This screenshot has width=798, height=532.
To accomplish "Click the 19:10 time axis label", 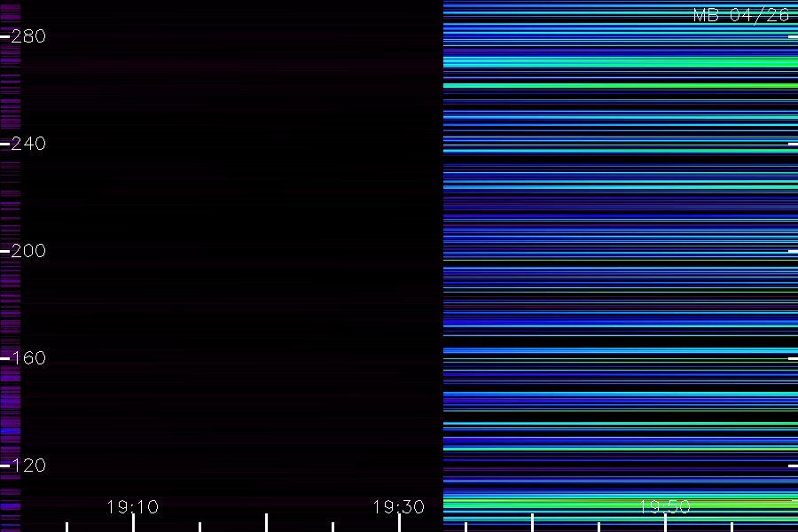I will click(x=133, y=507).
